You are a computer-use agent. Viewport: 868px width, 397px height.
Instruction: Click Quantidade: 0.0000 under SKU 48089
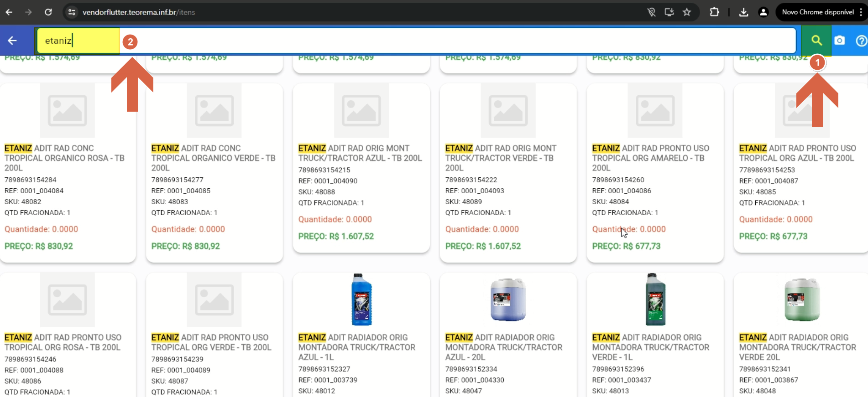point(482,229)
